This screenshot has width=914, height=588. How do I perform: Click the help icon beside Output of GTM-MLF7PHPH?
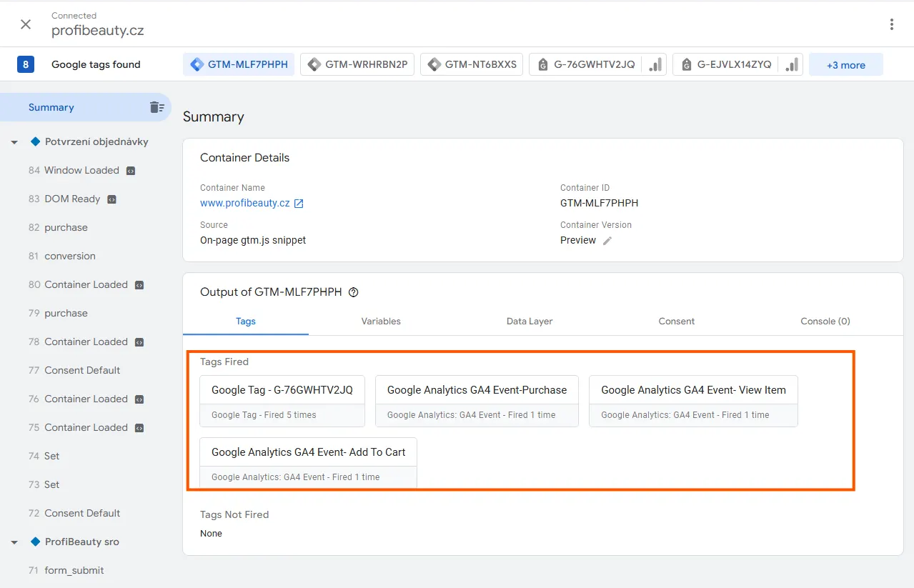[x=353, y=292]
